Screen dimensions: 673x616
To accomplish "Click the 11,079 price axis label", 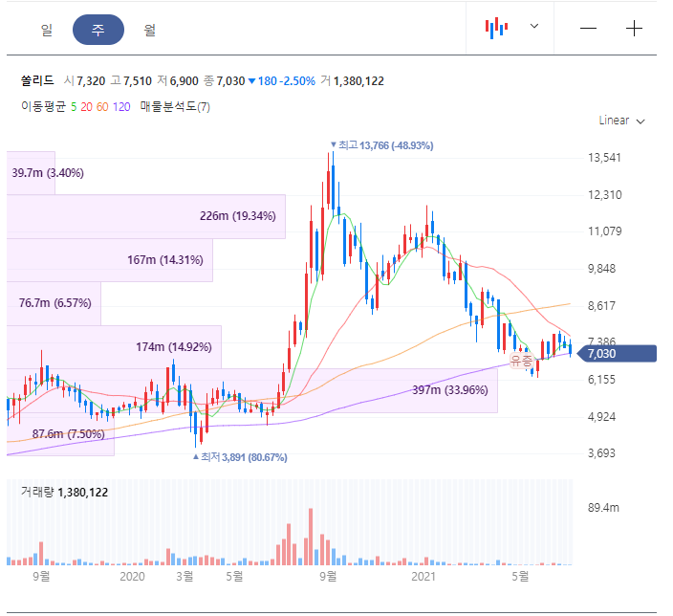I will 604,231.
